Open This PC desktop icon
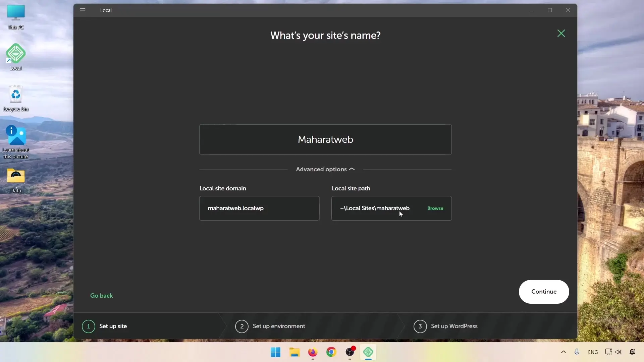Viewport: 644px width, 362px height. point(16,17)
